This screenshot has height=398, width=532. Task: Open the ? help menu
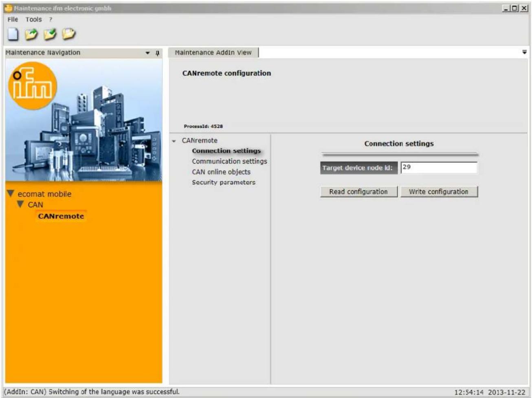(51, 19)
